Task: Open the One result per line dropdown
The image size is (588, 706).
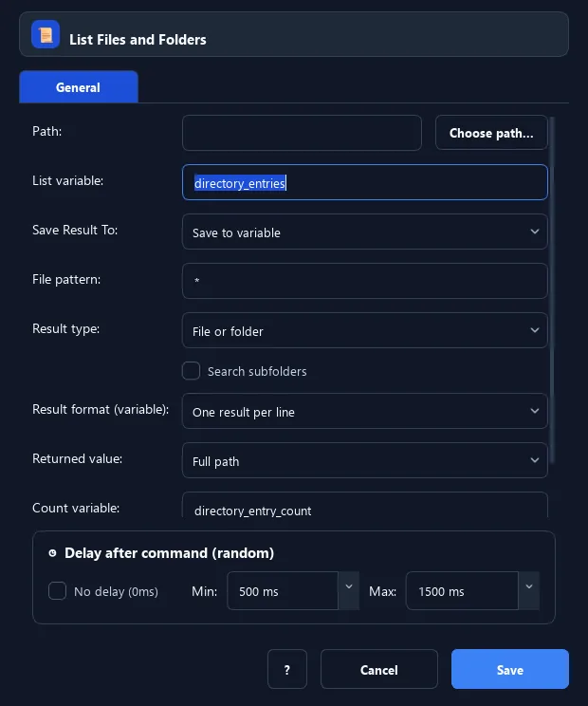Action: click(x=365, y=411)
